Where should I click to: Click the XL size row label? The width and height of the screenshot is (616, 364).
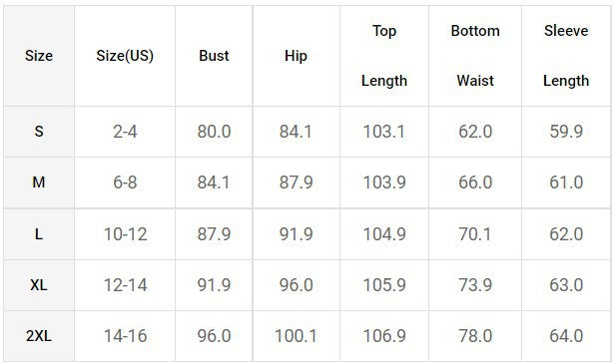click(x=39, y=285)
